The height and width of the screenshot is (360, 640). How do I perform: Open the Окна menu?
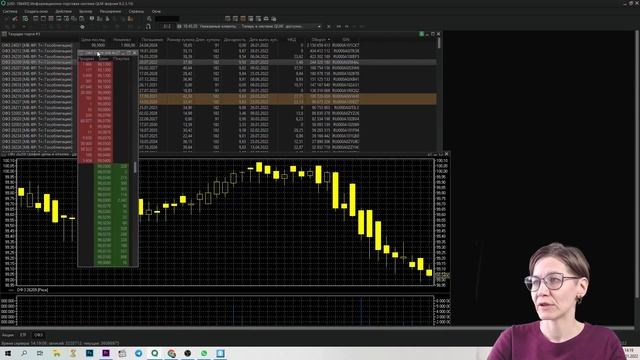[x=156, y=11]
